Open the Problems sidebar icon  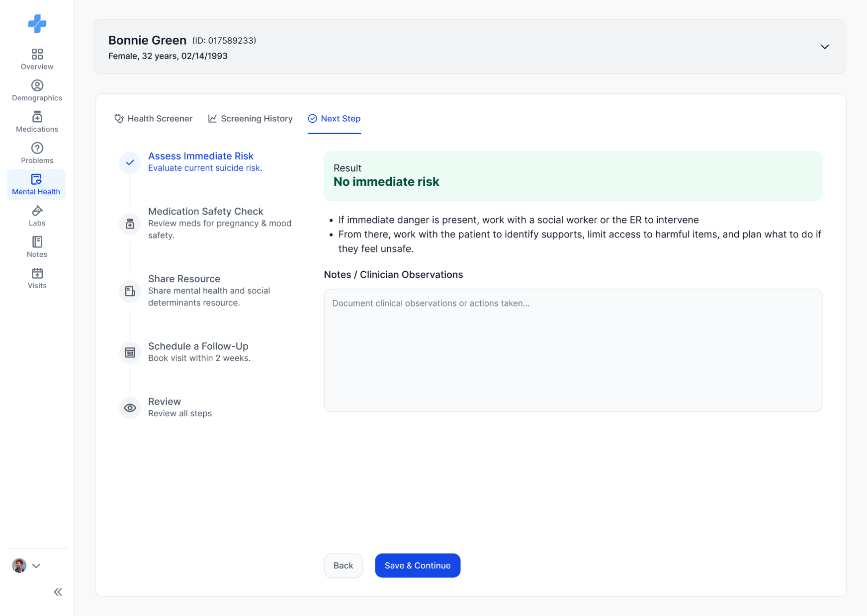37,148
